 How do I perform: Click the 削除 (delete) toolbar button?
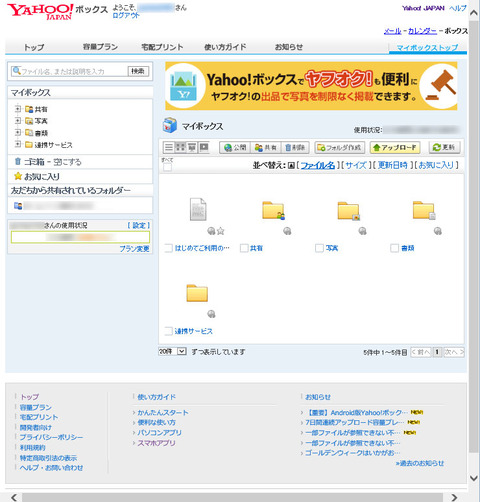coord(295,147)
